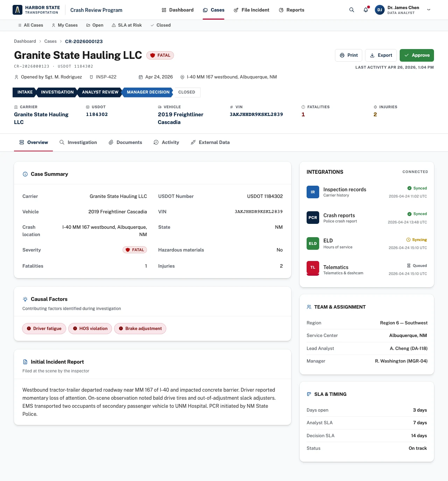Switch to the Investigation tab

78,142
